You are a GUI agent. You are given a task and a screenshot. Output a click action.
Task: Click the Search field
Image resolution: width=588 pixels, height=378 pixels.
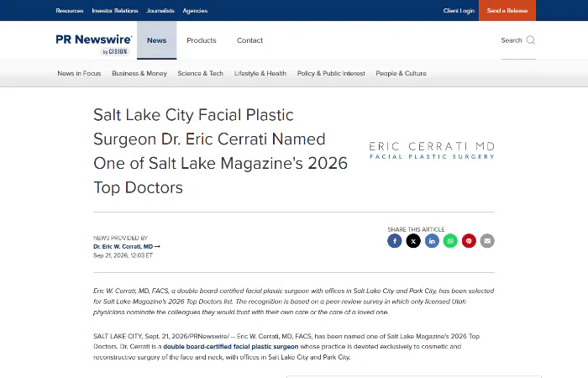point(518,40)
